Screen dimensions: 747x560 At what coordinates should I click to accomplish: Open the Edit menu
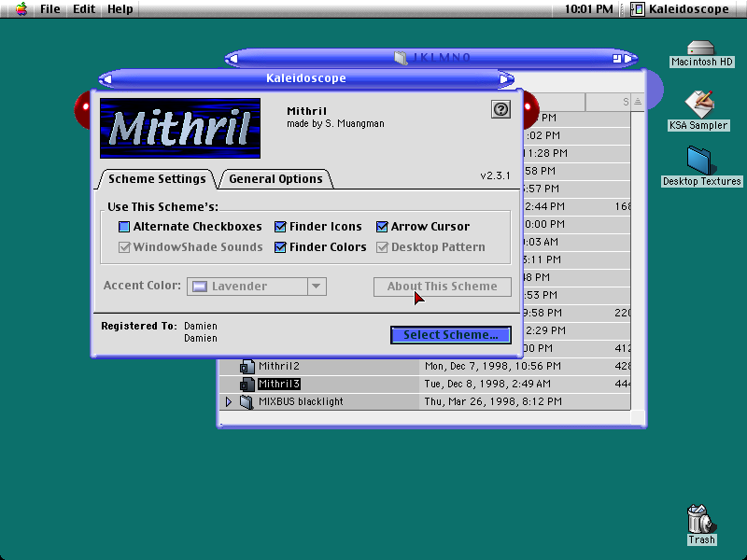84,9
